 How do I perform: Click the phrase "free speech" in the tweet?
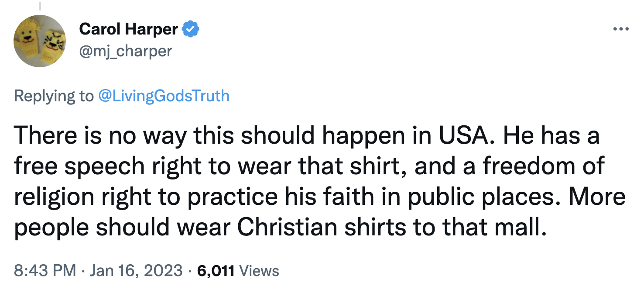tap(79, 166)
